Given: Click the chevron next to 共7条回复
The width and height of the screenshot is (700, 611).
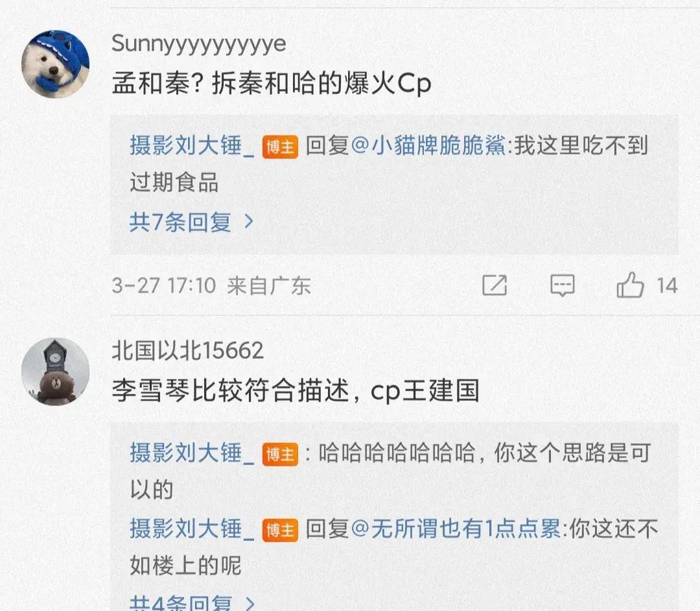Looking at the screenshot, I should 249,222.
